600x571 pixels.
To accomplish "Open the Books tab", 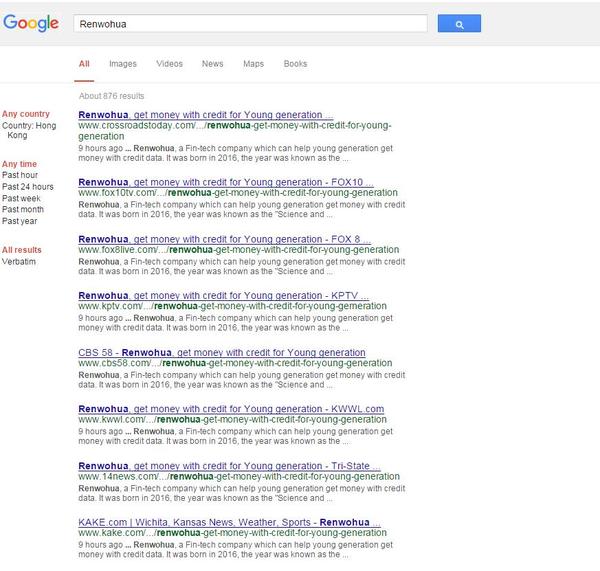I will point(295,64).
